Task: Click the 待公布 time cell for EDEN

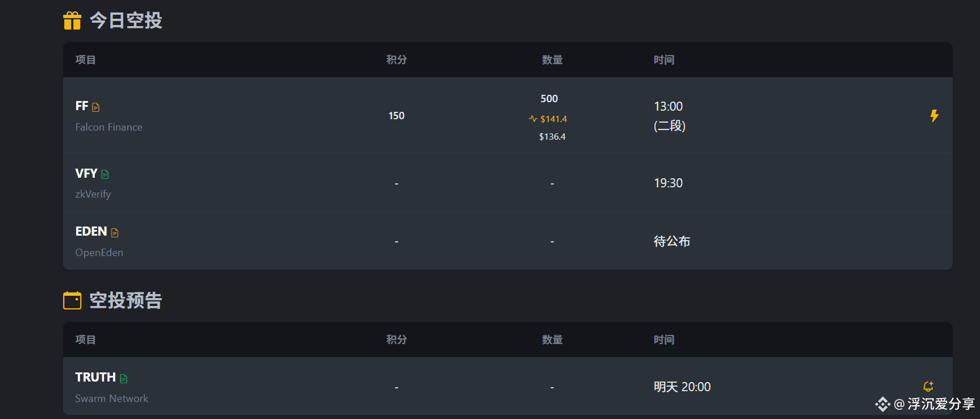Action: (x=672, y=241)
